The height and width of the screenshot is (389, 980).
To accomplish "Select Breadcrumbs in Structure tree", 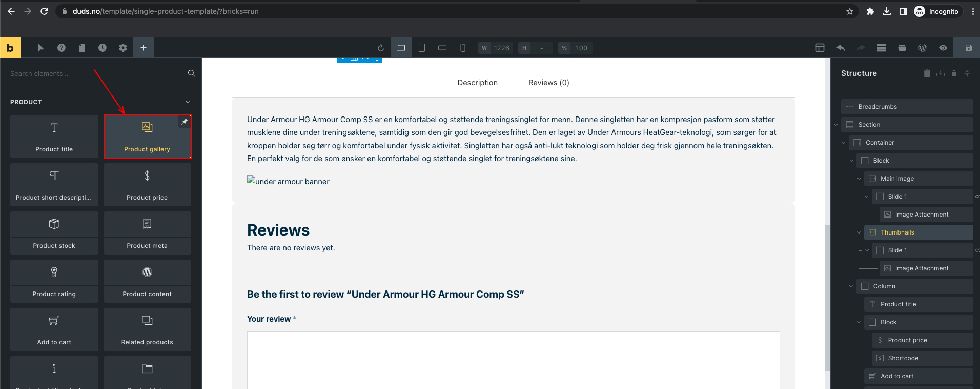I will pos(907,107).
